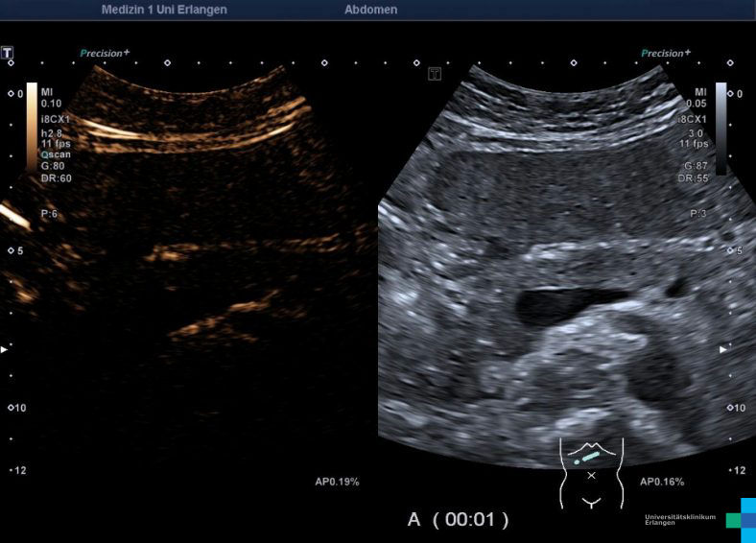Click the 10 cm depth marker on right scale
This screenshot has width=756, height=543.
(x=735, y=408)
